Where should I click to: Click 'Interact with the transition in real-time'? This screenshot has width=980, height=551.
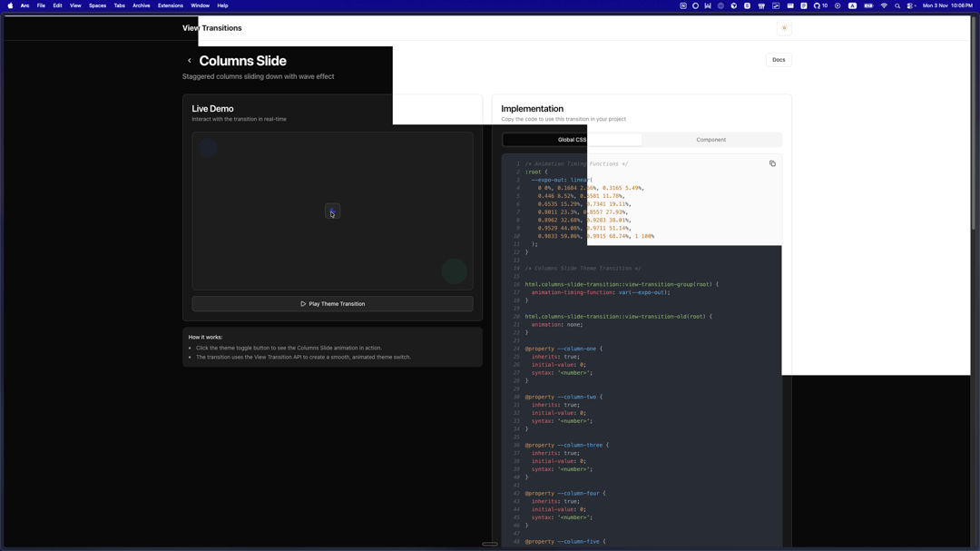click(x=239, y=119)
